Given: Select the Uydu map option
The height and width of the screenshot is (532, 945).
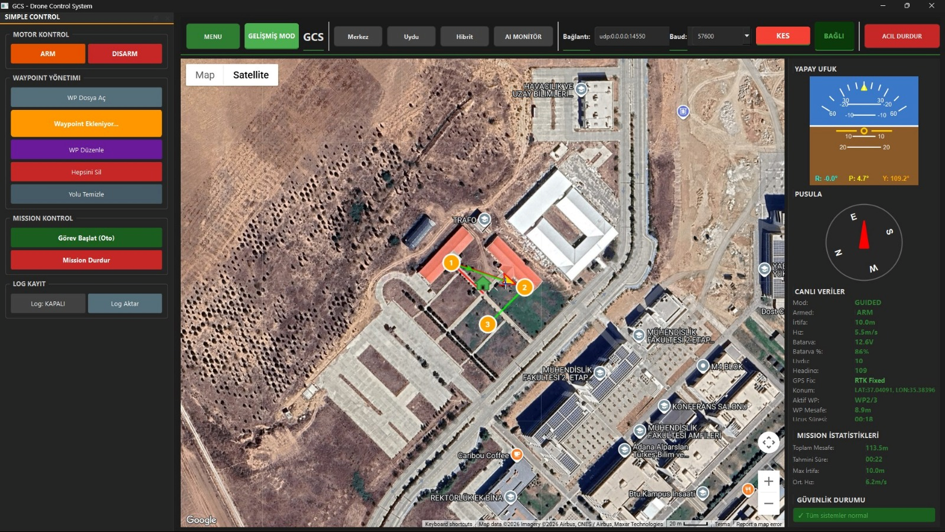Looking at the screenshot, I should (411, 37).
